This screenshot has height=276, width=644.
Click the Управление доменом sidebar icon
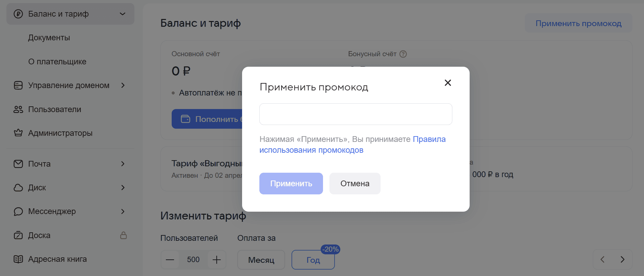click(18, 85)
